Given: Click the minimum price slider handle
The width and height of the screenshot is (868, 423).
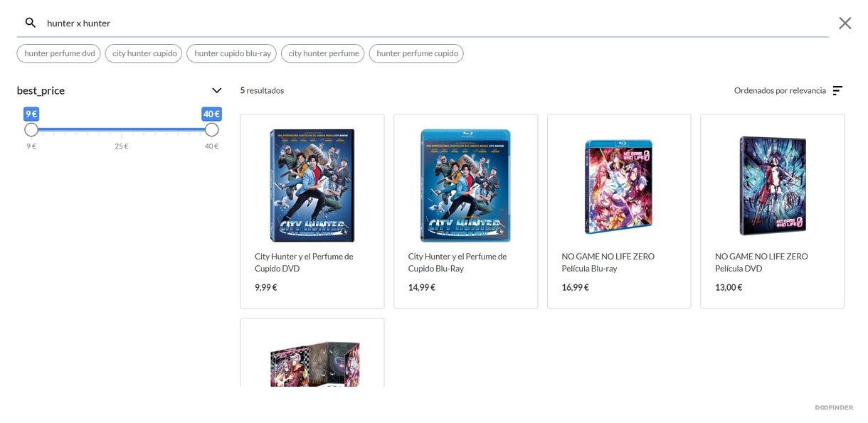Looking at the screenshot, I should click(x=31, y=129).
